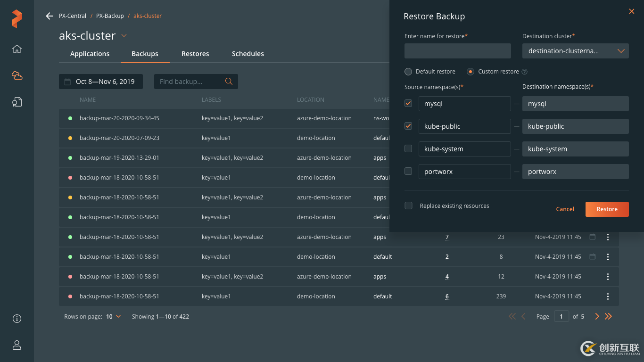Screen dimensions: 644x362
Task: Open the resource count link 2
Action: (x=447, y=257)
